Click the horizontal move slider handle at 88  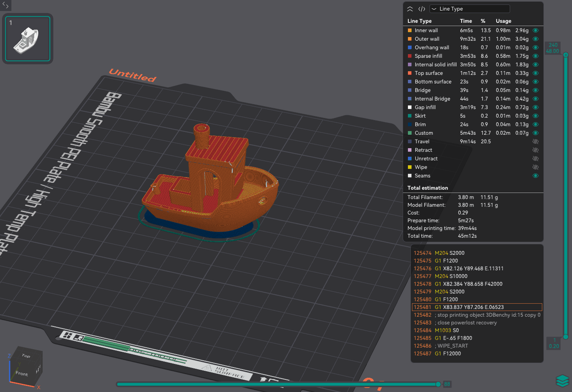click(x=438, y=384)
